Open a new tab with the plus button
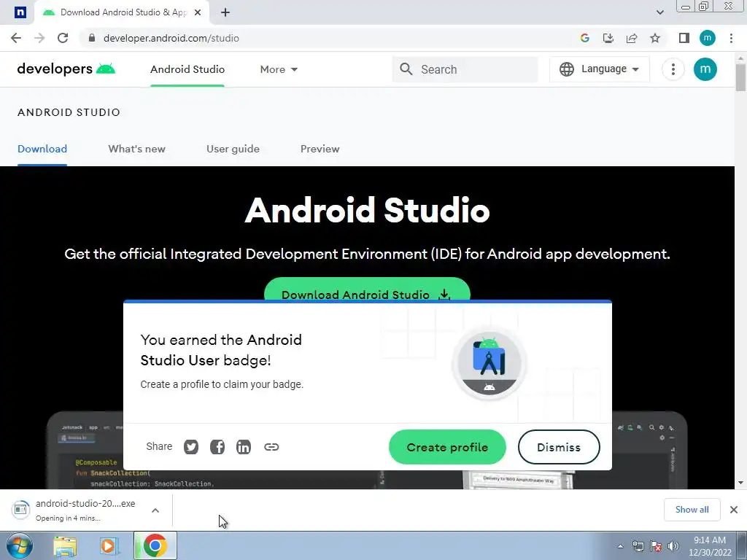 [225, 12]
